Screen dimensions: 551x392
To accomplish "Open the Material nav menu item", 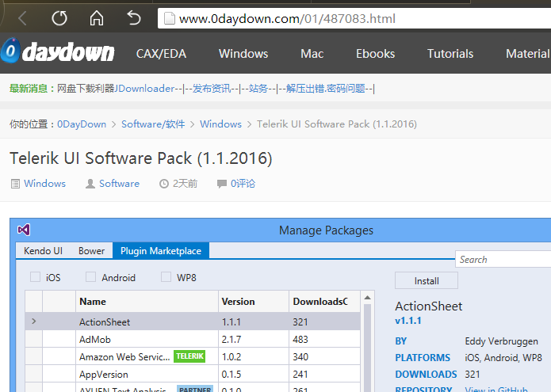I will point(528,54).
